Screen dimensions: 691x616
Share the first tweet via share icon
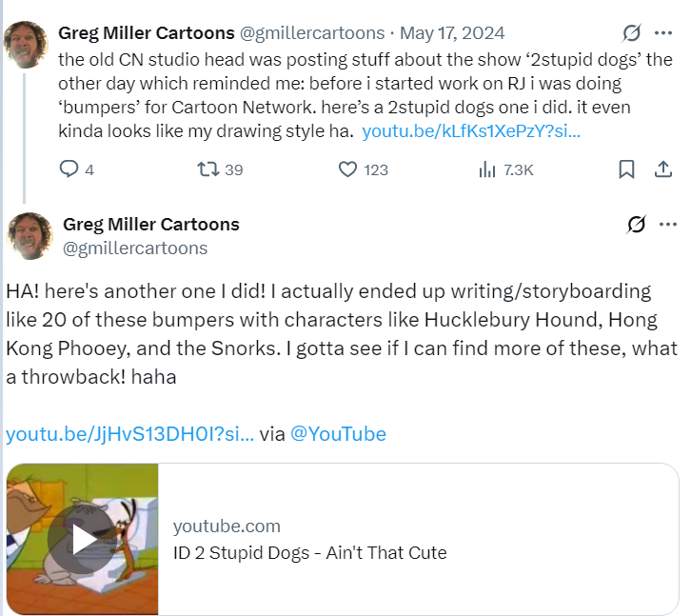pyautogui.click(x=663, y=169)
